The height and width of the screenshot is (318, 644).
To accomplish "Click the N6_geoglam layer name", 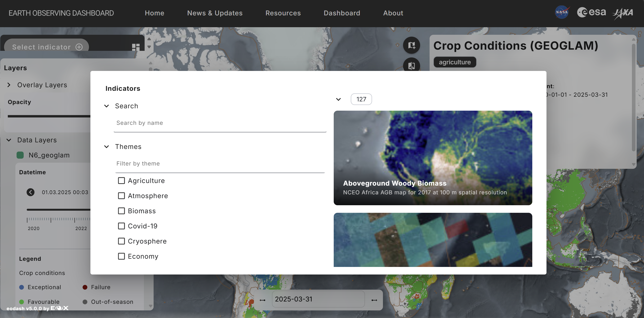I will pyautogui.click(x=49, y=155).
